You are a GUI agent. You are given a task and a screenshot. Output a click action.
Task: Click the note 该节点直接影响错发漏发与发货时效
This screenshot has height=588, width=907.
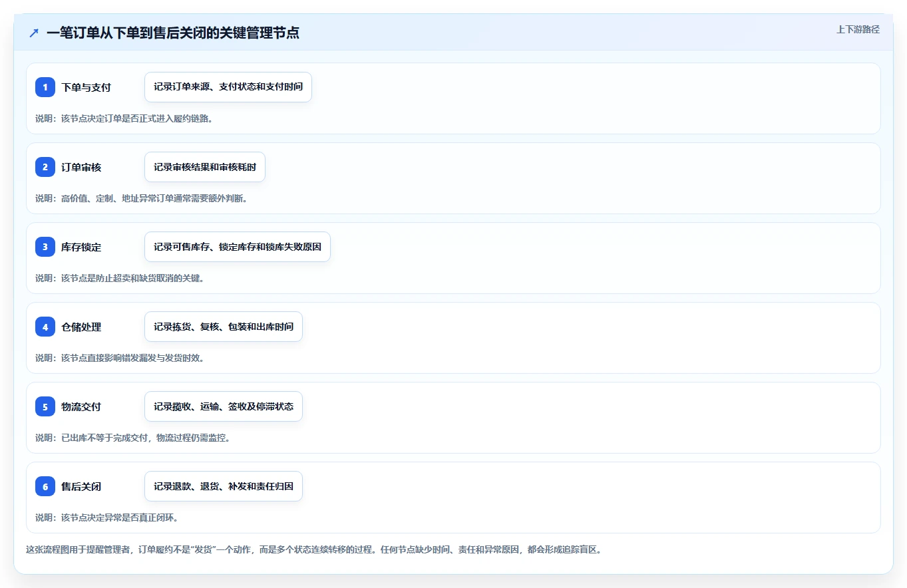click(120, 358)
